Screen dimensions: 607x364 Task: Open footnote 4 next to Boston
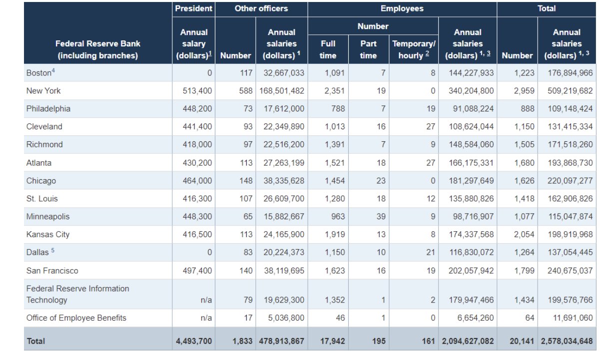coord(53,71)
